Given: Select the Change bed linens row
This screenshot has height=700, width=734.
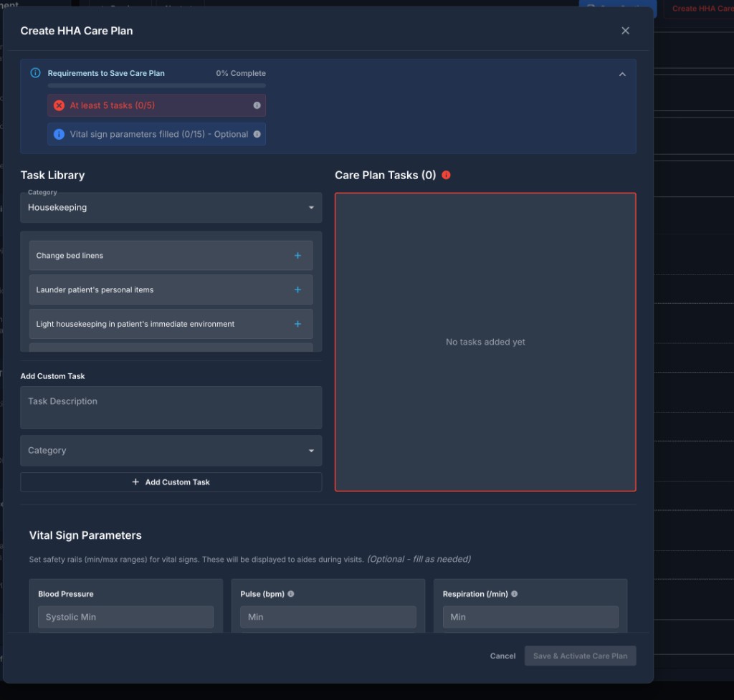Looking at the screenshot, I should click(171, 256).
